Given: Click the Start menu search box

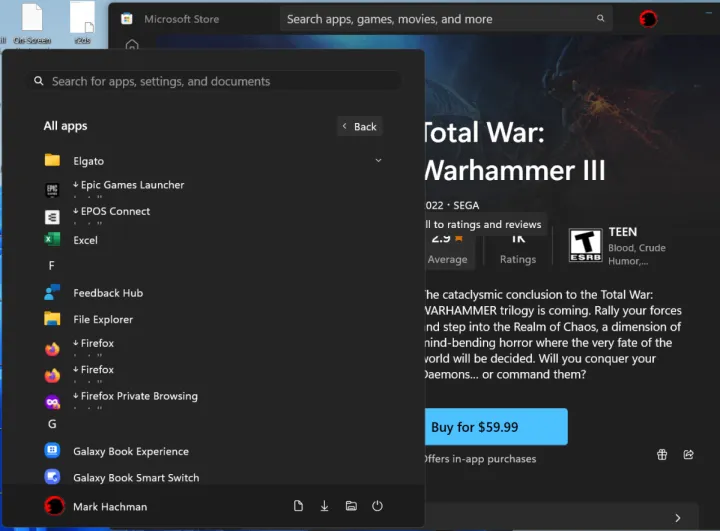Looking at the screenshot, I should [215, 81].
